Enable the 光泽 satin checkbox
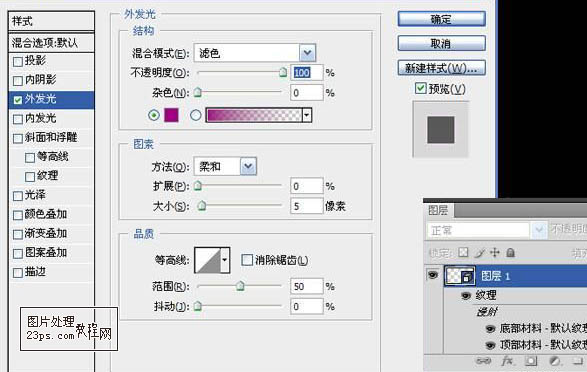The height and width of the screenshot is (372, 587). [18, 196]
